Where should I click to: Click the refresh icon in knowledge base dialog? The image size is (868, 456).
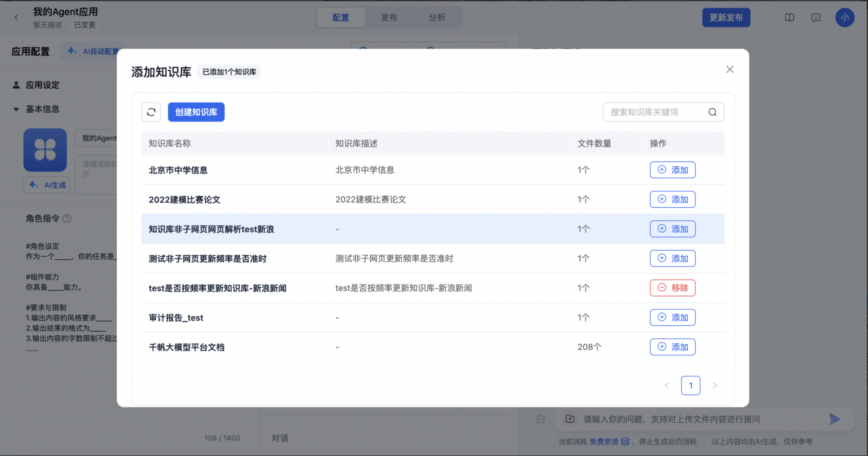[151, 112]
